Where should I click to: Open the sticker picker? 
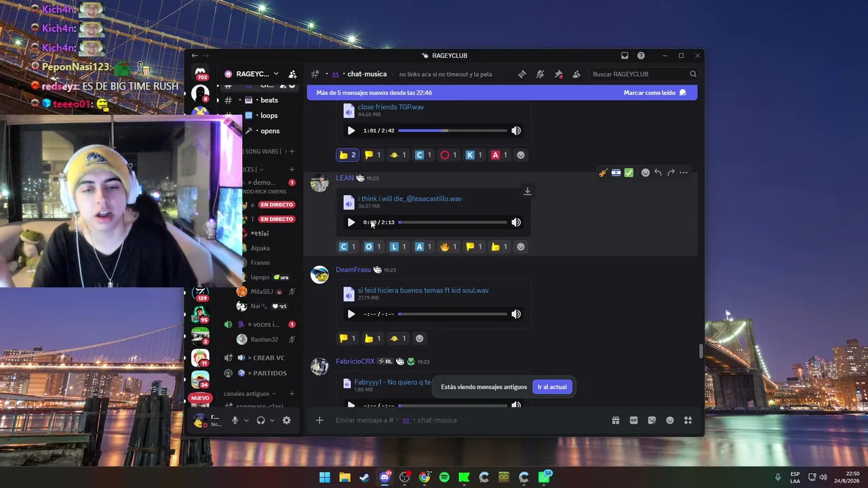652,420
